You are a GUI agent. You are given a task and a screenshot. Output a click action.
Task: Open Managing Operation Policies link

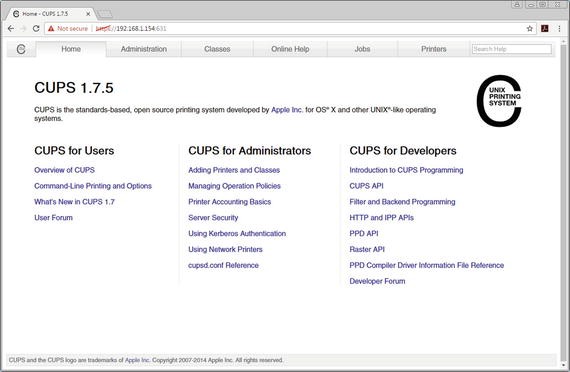point(234,186)
